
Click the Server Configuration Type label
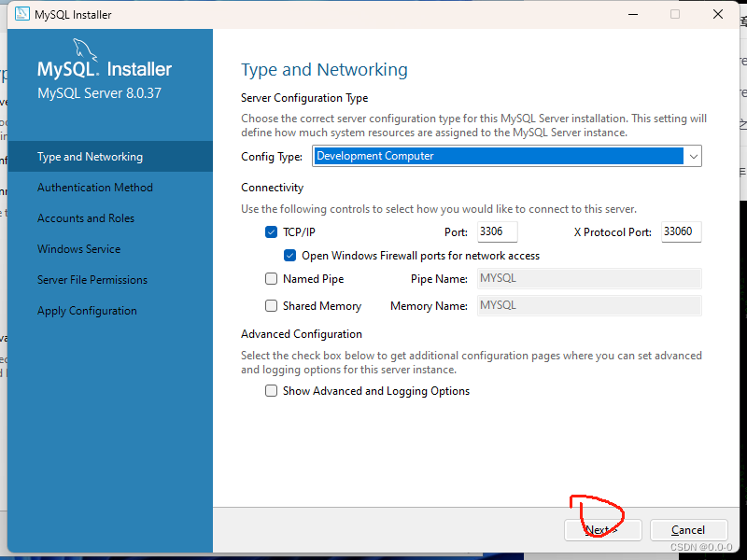(304, 98)
